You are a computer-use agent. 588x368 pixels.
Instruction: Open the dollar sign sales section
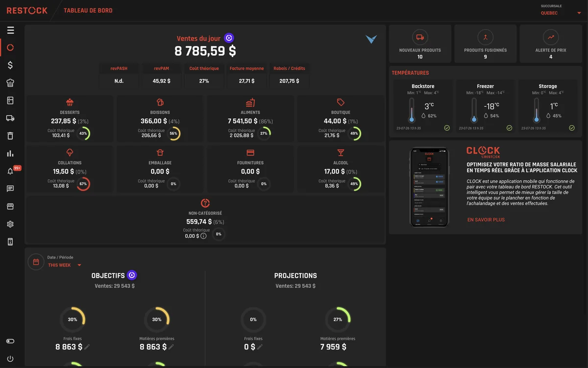(10, 65)
